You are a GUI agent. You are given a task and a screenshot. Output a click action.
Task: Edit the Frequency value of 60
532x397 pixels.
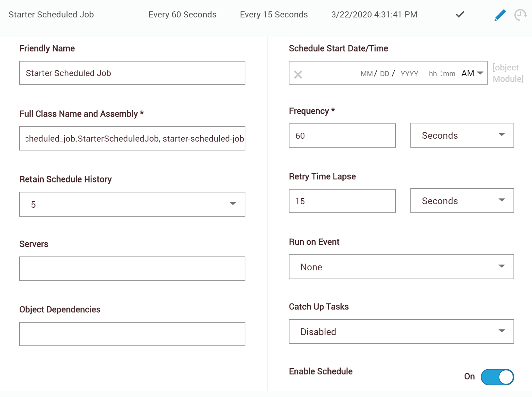pyautogui.click(x=342, y=135)
